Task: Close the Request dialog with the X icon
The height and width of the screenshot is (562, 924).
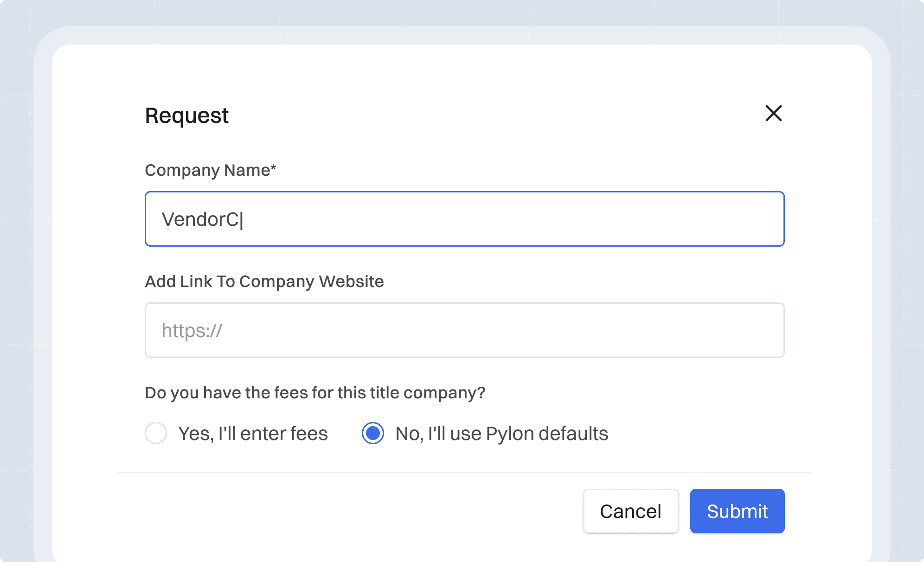Action: tap(773, 113)
